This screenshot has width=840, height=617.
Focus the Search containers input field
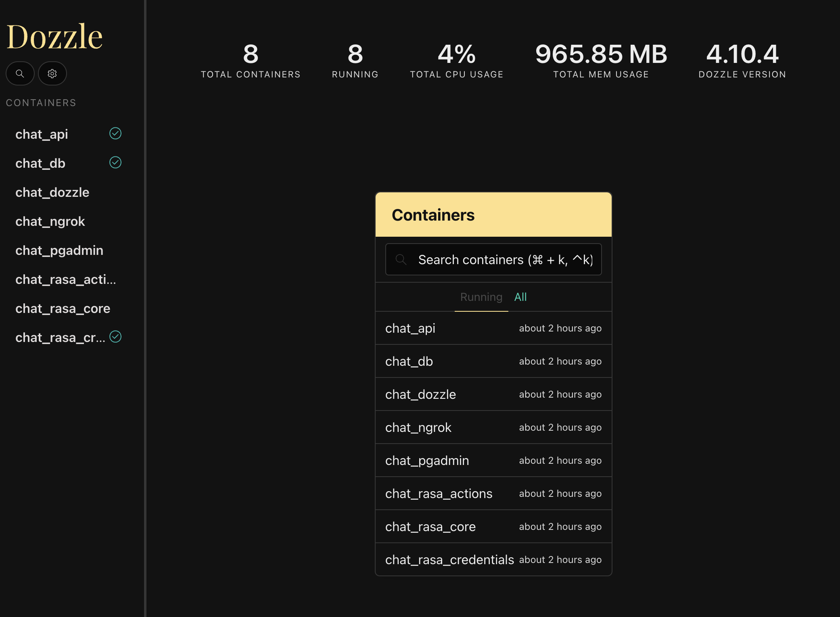click(504, 259)
